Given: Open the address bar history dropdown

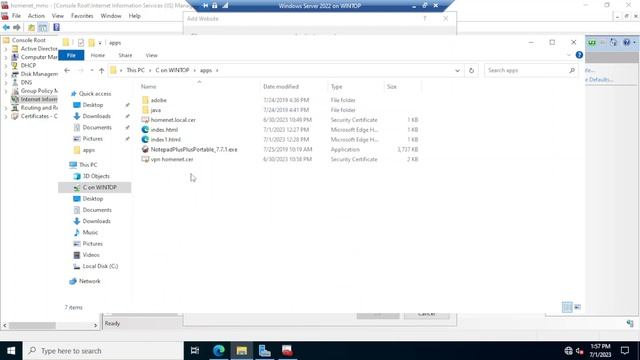Looking at the screenshot, I should pos(457,70).
